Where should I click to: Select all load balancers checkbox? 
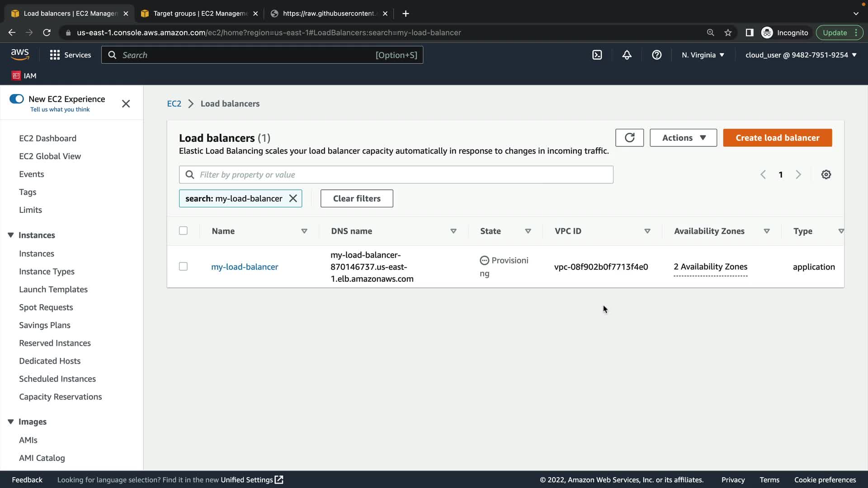coord(183,231)
